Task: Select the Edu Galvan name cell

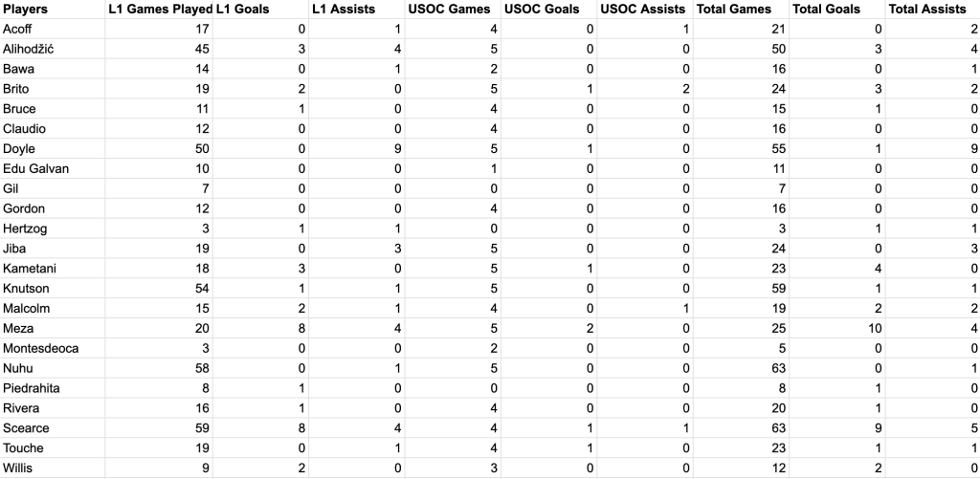Action: (35, 168)
